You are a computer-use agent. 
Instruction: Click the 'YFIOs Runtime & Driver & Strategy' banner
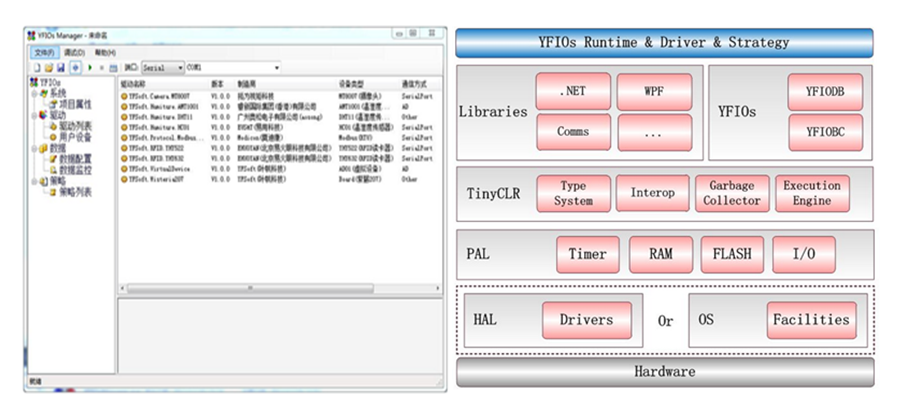click(x=664, y=43)
